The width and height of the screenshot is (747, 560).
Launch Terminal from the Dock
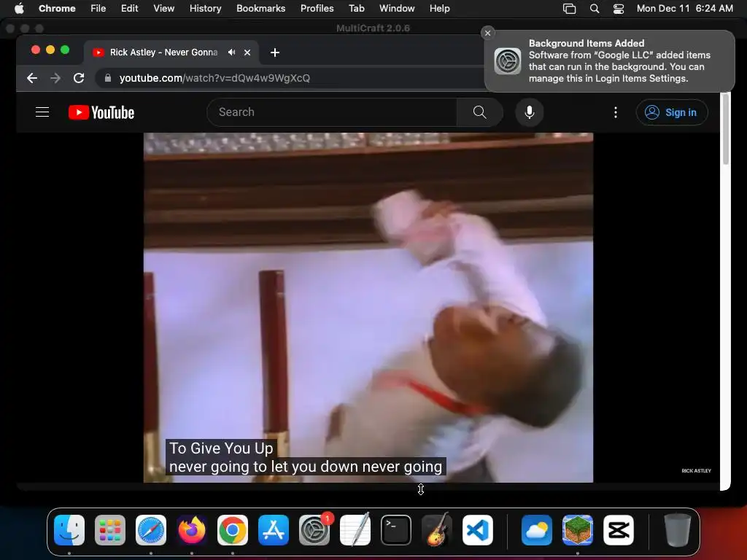pyautogui.click(x=396, y=530)
